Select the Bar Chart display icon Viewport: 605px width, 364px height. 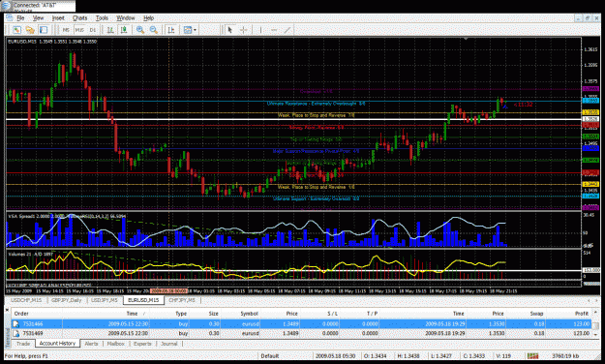110,30
